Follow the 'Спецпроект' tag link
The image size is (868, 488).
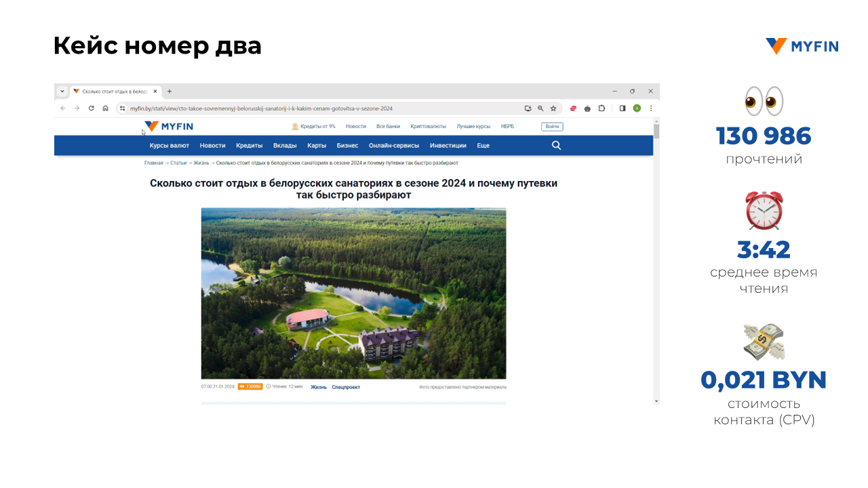click(346, 387)
